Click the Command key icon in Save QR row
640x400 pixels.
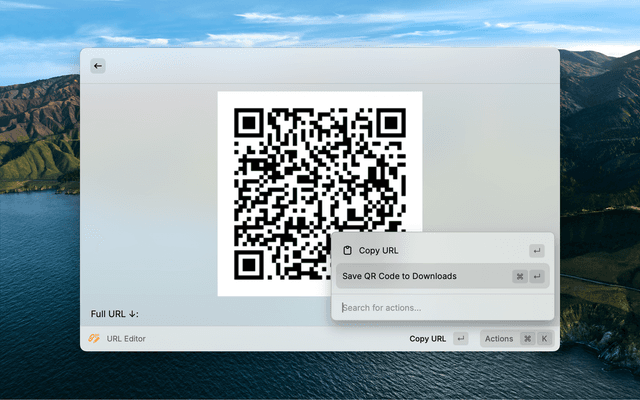520,277
